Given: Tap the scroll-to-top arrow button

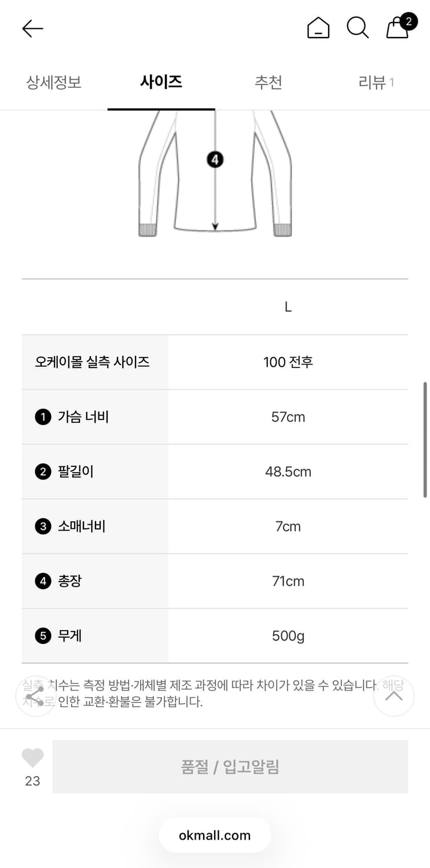Looking at the screenshot, I should click(394, 696).
